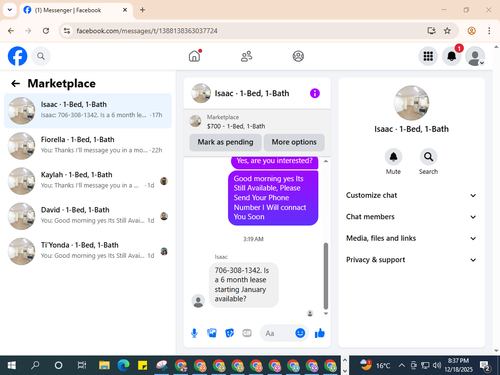The width and height of the screenshot is (500, 375).
Task: Open Isaac's large avatar in details panel
Action: 411,103
